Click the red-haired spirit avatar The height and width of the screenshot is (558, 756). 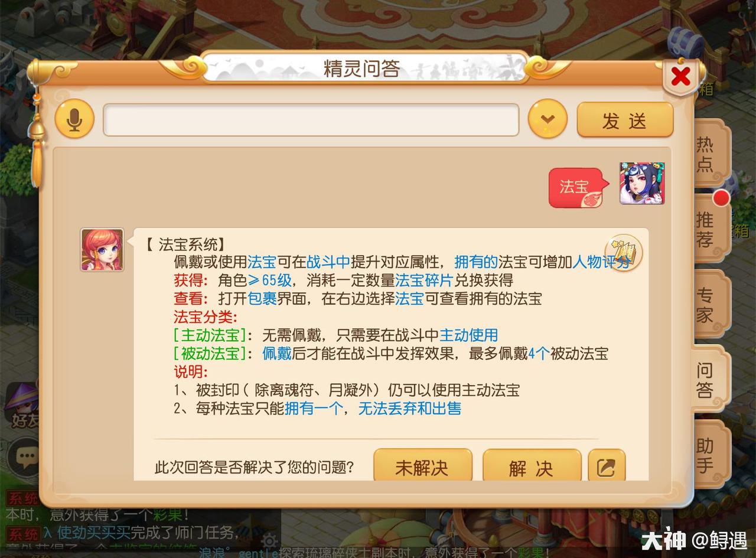[x=102, y=250]
